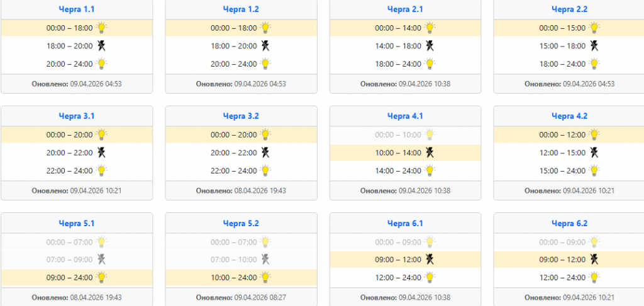
Task: Click the lightbulb icon for Черга 2.2 18:00–24:00
Action: click(594, 63)
